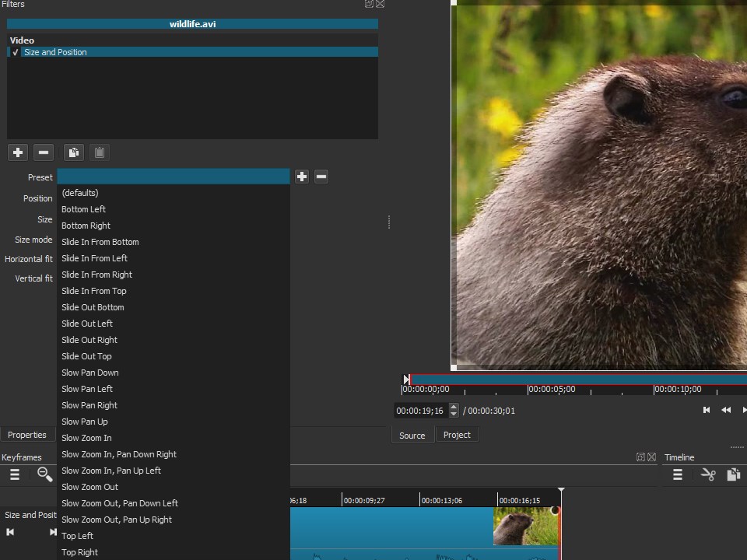The width and height of the screenshot is (747, 560).
Task: Switch to the Project tab
Action: pyautogui.click(x=458, y=435)
